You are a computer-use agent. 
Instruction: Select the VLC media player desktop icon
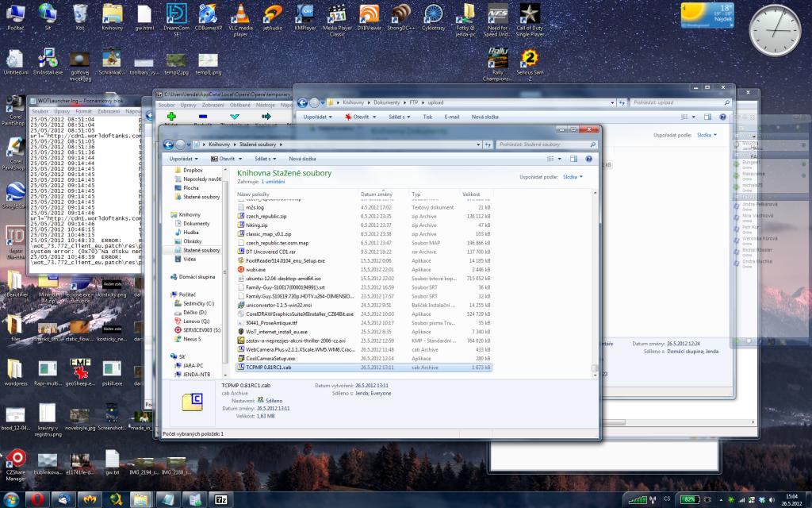pyautogui.click(x=240, y=20)
